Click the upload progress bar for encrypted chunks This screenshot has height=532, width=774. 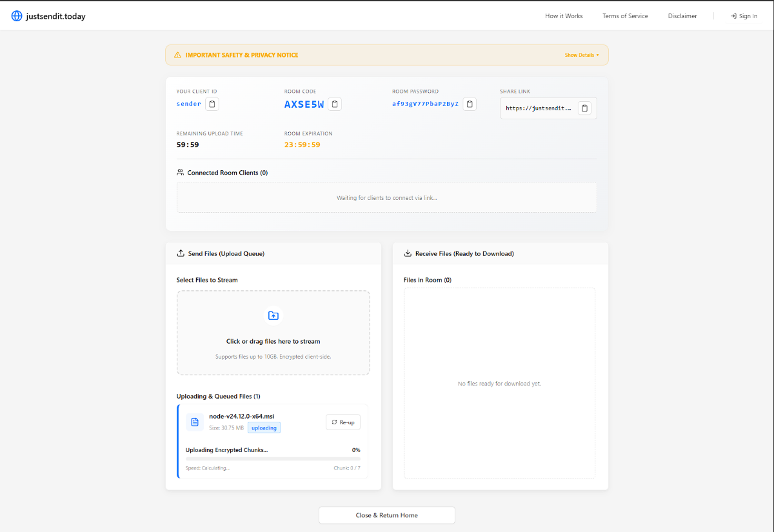click(273, 458)
